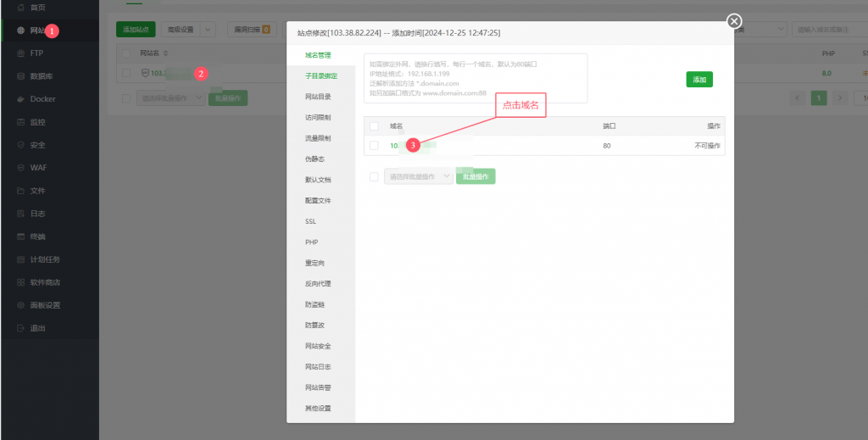Click the database icon beside 数据库
The image size is (868, 440).
(21, 76)
